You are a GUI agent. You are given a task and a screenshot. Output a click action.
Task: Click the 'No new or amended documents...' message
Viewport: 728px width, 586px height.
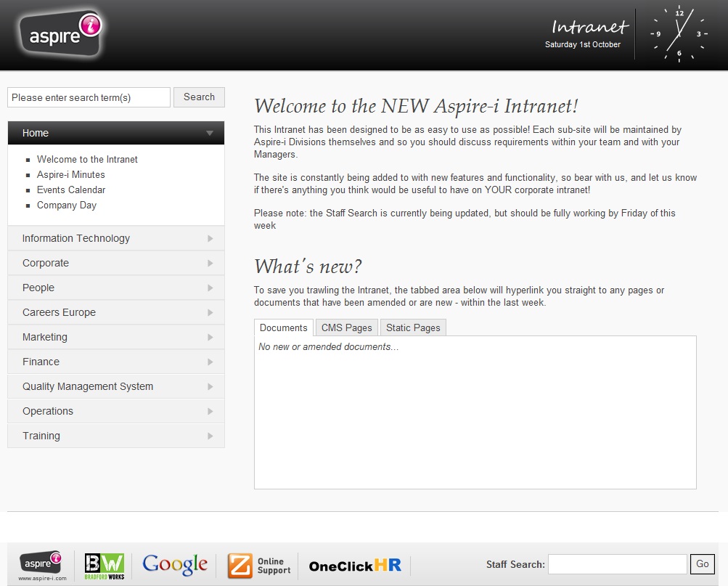pos(328,347)
